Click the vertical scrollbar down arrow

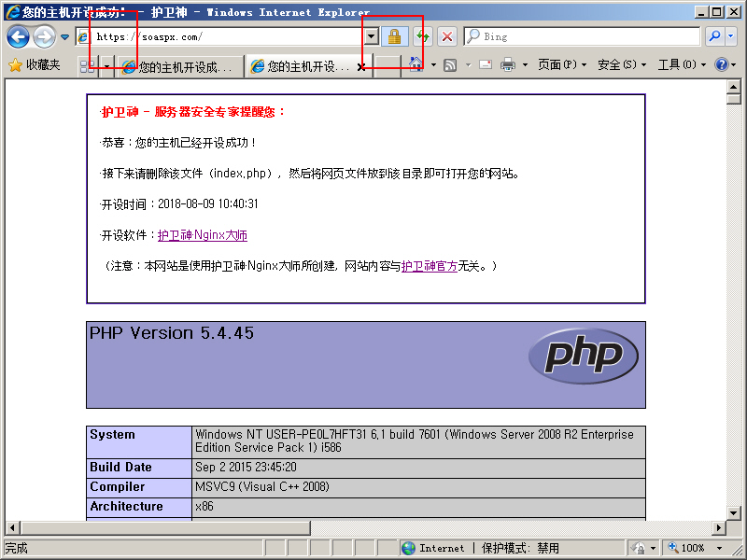[735, 512]
